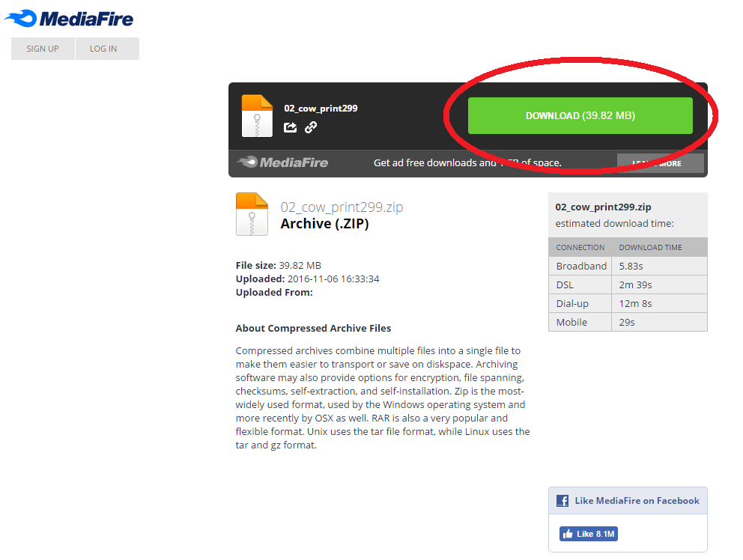Screen dimensions: 743x560
Task: Open the SIGN UP page
Action: pyautogui.click(x=43, y=49)
